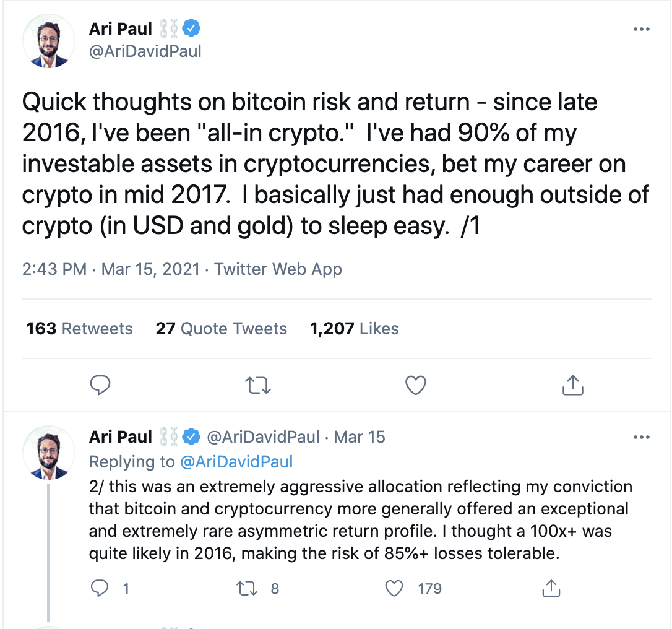Retweet the reply with 8 retweets
The width and height of the screenshot is (672, 629).
pos(248,588)
